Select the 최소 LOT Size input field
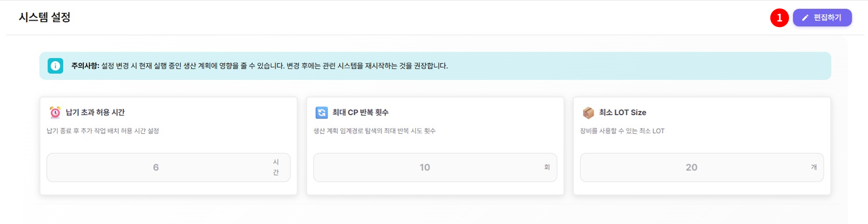The width and height of the screenshot is (868, 224). click(x=691, y=168)
